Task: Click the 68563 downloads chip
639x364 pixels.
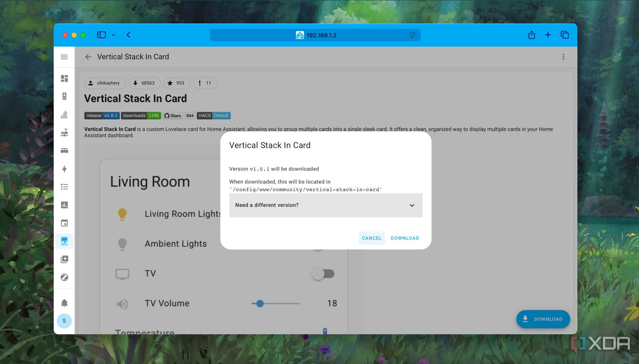Action: coord(144,83)
